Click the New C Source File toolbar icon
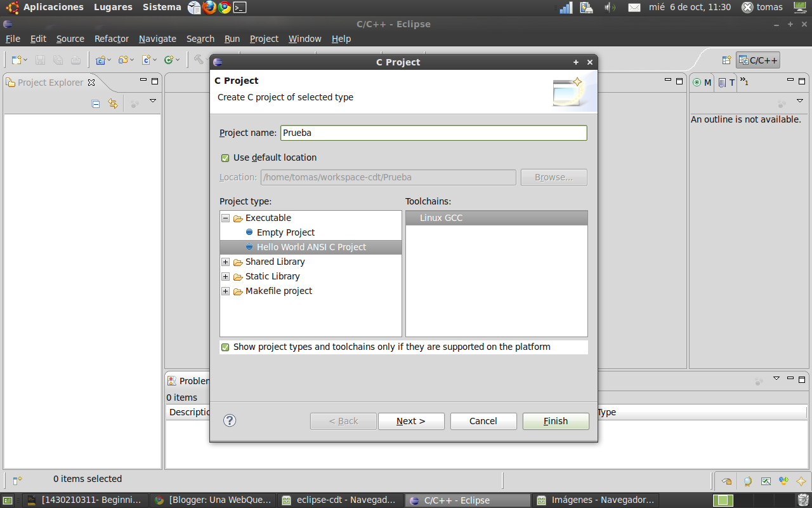 tap(146, 60)
